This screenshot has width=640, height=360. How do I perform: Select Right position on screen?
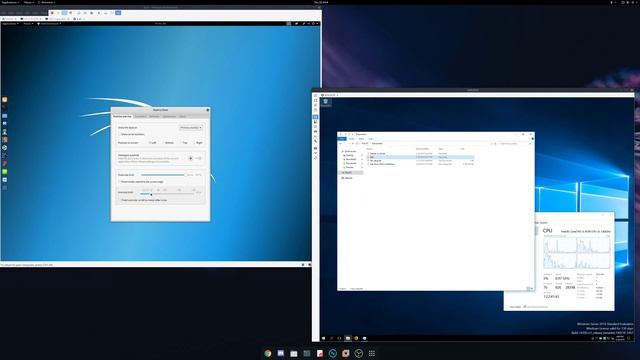tap(198, 143)
